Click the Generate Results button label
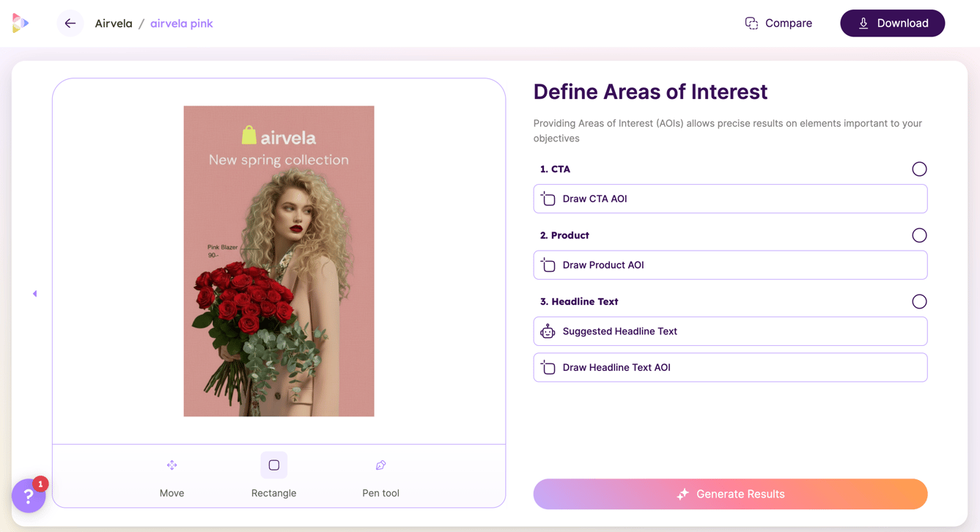980x532 pixels. 740,495
